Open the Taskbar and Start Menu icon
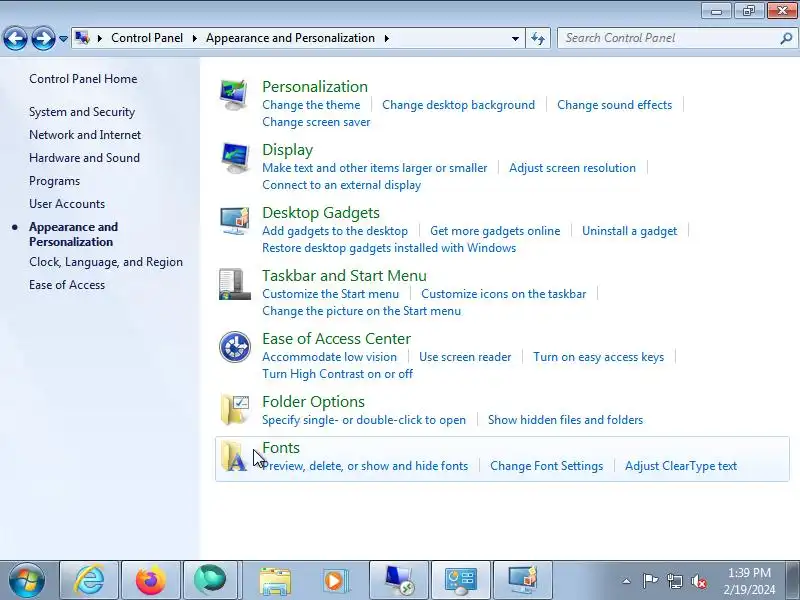Viewport: 800px width, 600px height. [235, 284]
